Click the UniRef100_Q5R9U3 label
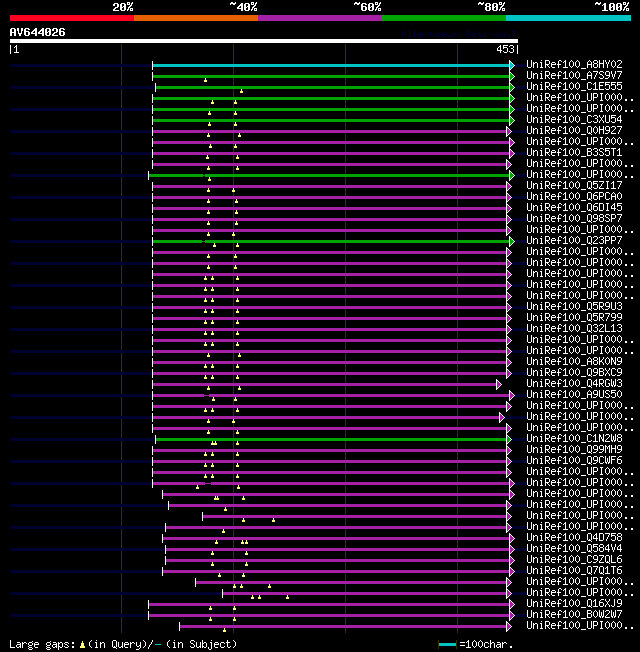 coord(574,306)
